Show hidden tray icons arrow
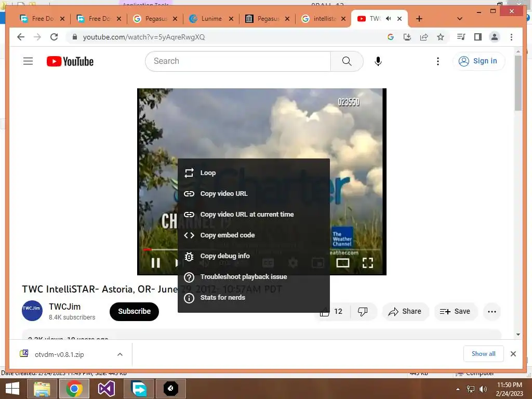This screenshot has height=399, width=532. point(458,389)
